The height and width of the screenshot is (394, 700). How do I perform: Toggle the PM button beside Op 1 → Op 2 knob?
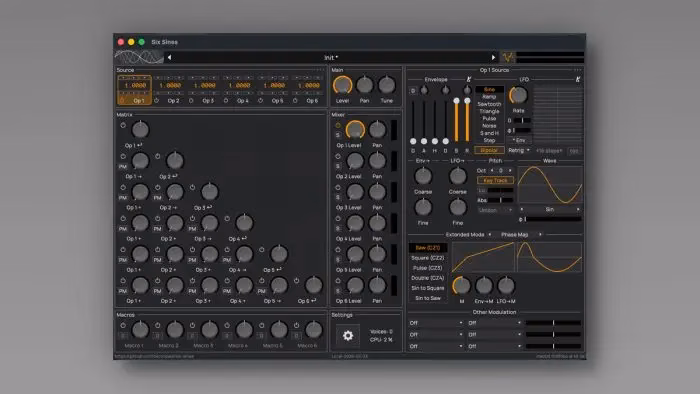click(123, 166)
